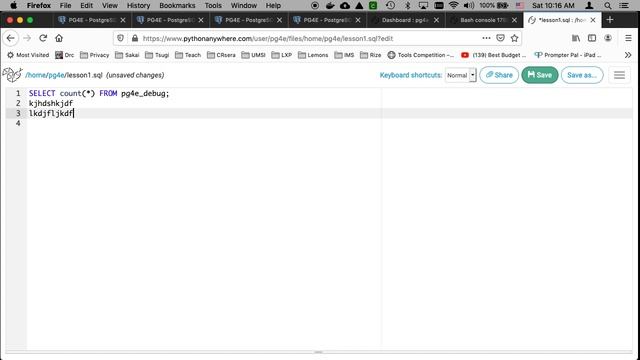Open the PythonAnywhere editor hamburger menu
The width and height of the screenshot is (640, 360).
619,75
